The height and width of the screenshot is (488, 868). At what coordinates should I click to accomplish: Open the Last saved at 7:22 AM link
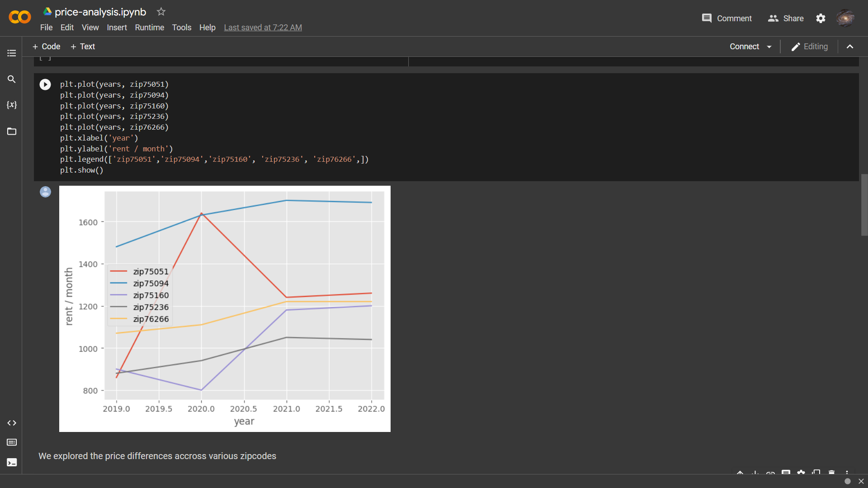click(x=263, y=28)
